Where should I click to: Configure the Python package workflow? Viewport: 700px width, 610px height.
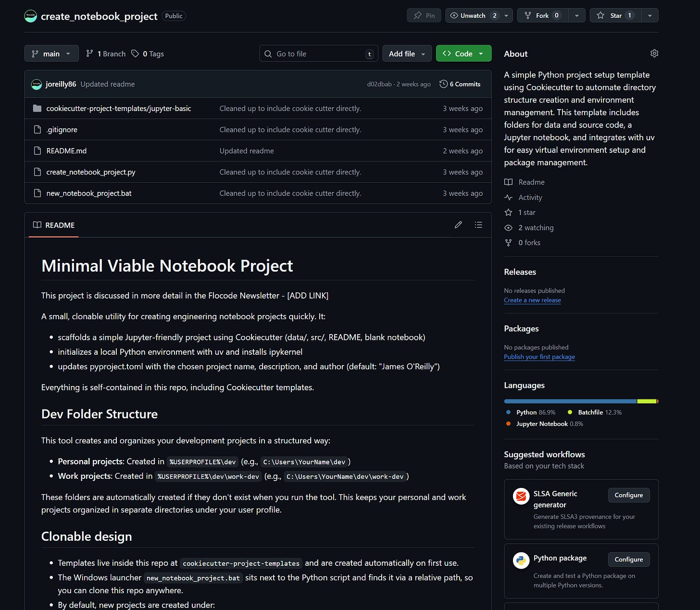click(x=628, y=560)
